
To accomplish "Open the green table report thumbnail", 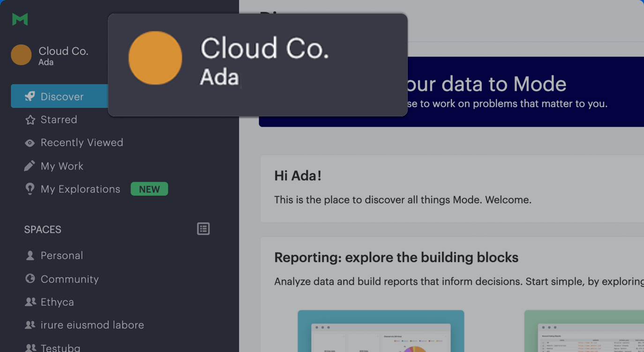I will pos(584,331).
